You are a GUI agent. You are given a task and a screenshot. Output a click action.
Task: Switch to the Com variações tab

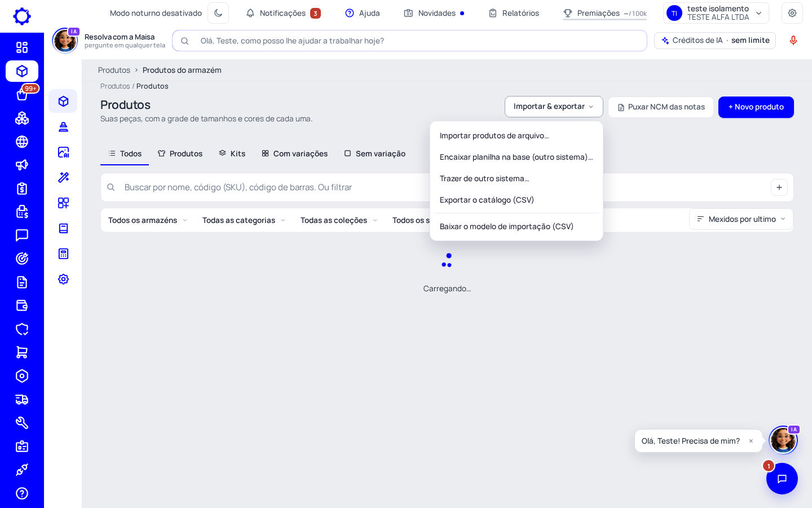[x=295, y=154]
